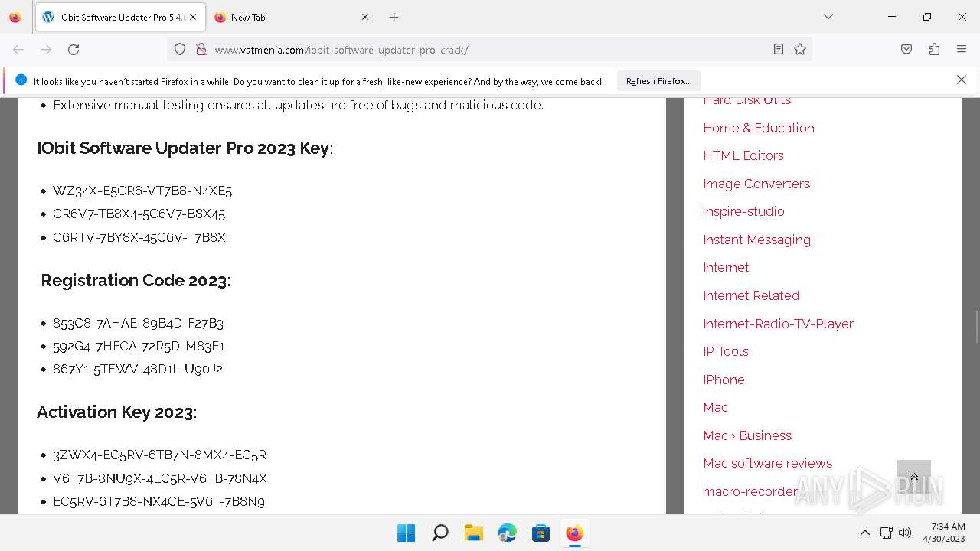Image resolution: width=980 pixels, height=551 pixels.
Task: Reload the current page
Action: coord(73,49)
